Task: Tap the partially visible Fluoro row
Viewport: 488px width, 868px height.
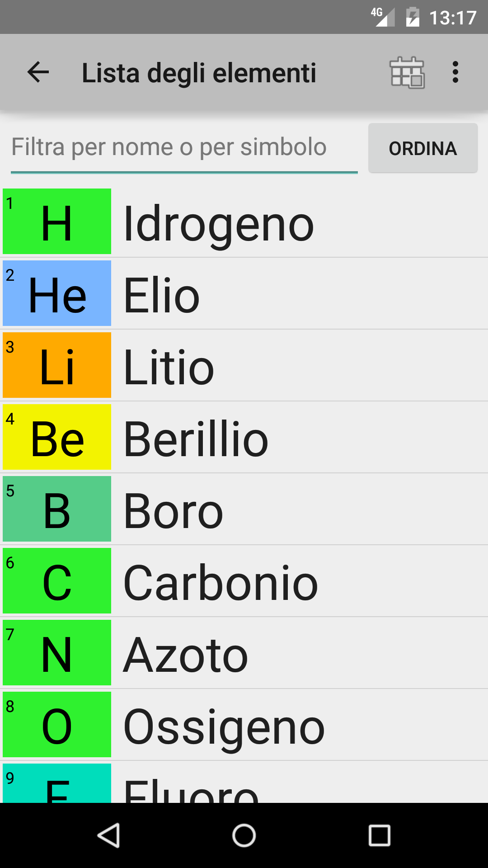Action: [x=191, y=788]
